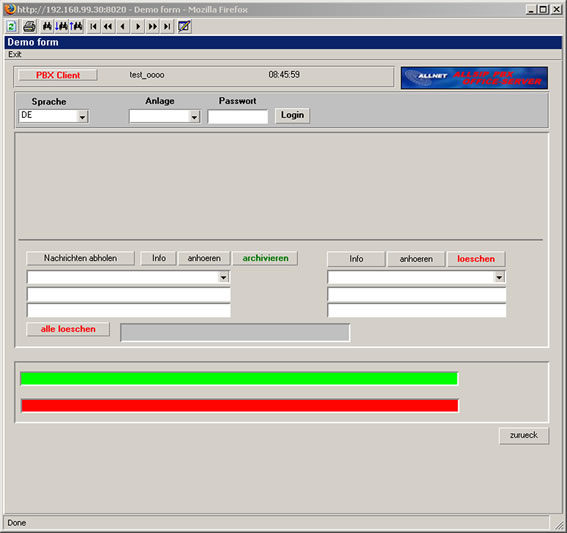
Task: Go to last record in toolbar
Action: 167,26
